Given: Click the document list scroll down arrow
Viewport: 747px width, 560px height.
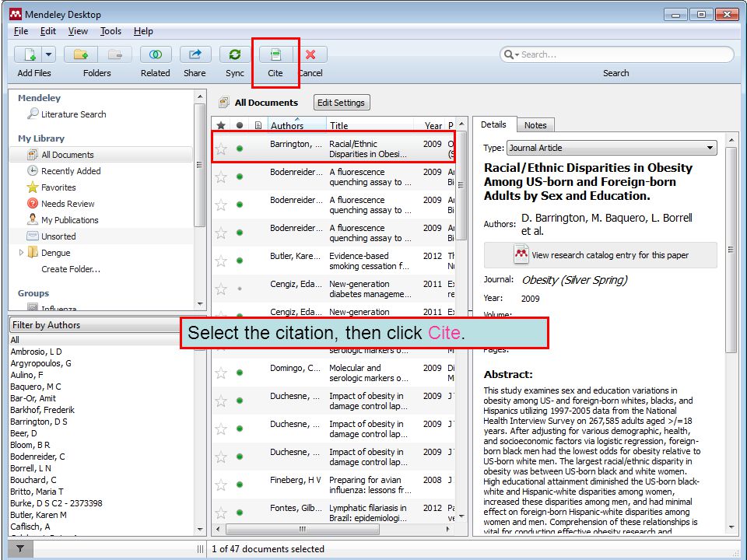Looking at the screenshot, I should pos(461,517).
